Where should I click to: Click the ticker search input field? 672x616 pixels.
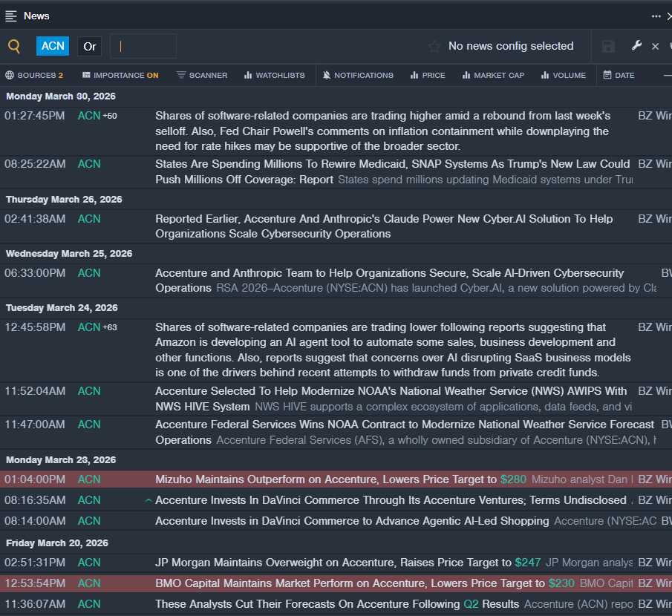[144, 46]
